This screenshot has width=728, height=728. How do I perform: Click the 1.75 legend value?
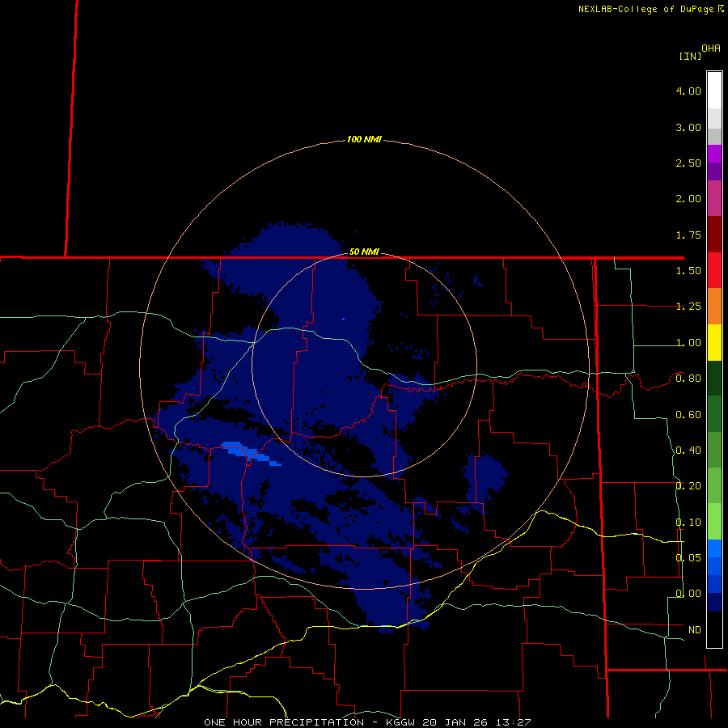688,235
